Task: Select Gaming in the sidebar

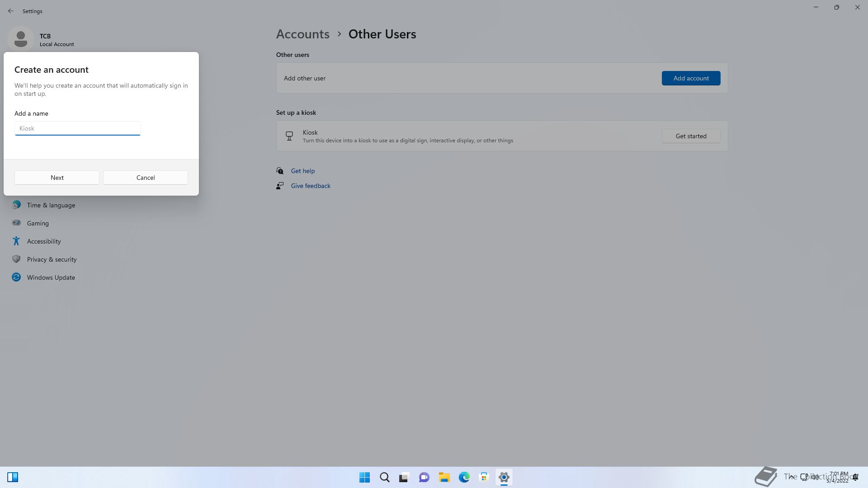Action: [x=38, y=223]
